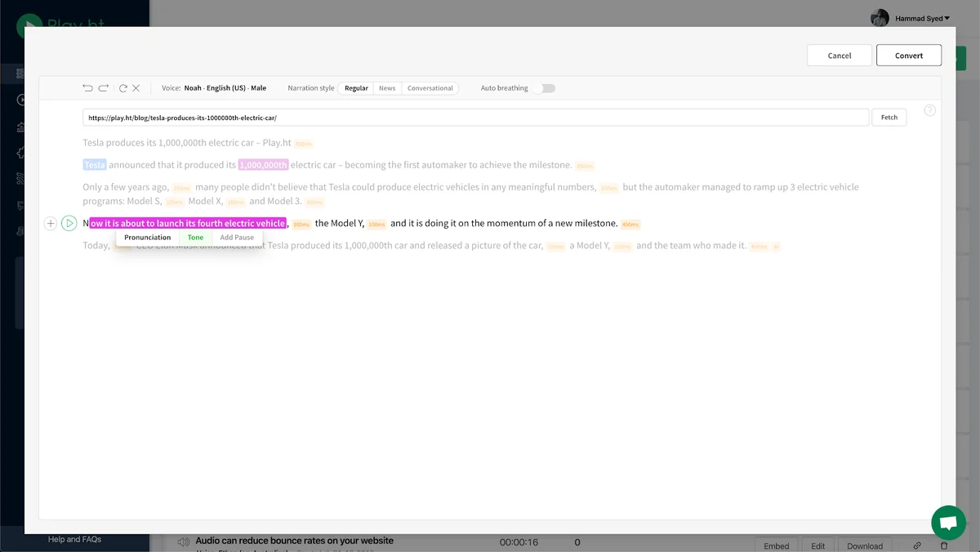The height and width of the screenshot is (552, 980).
Task: Click the Cancel button
Action: click(x=840, y=56)
